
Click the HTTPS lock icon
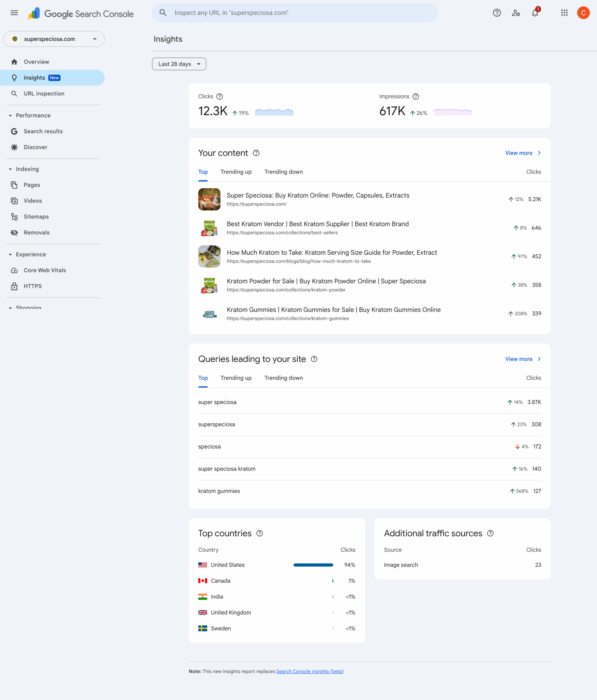pos(14,286)
